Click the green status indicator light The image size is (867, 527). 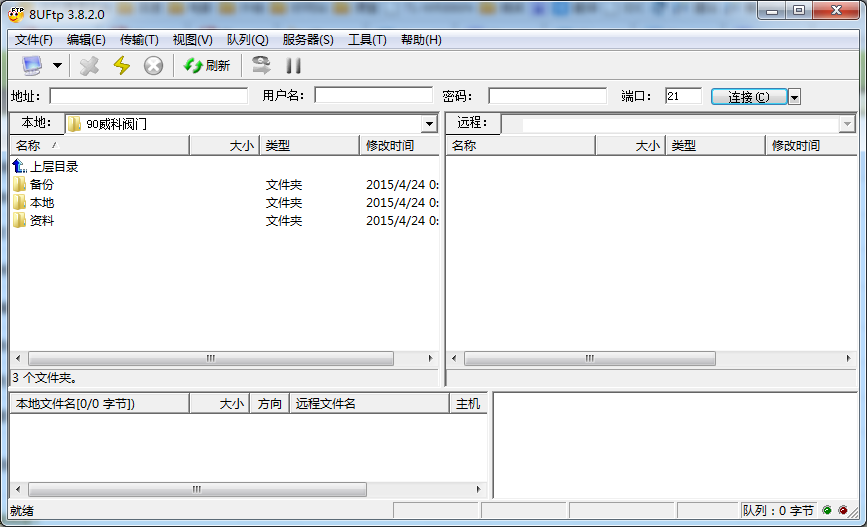point(827,510)
